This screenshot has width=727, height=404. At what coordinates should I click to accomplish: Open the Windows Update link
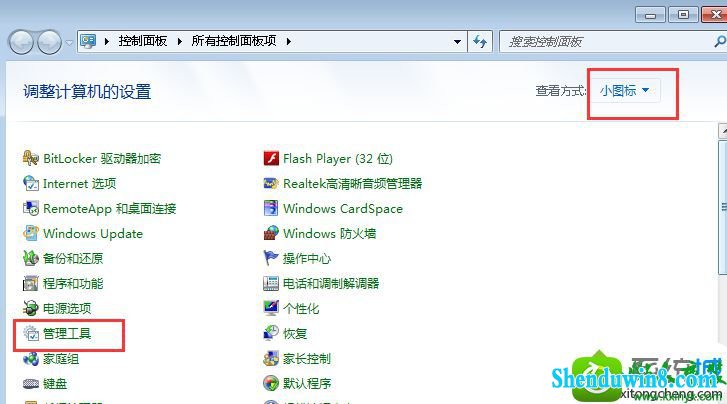pos(93,233)
